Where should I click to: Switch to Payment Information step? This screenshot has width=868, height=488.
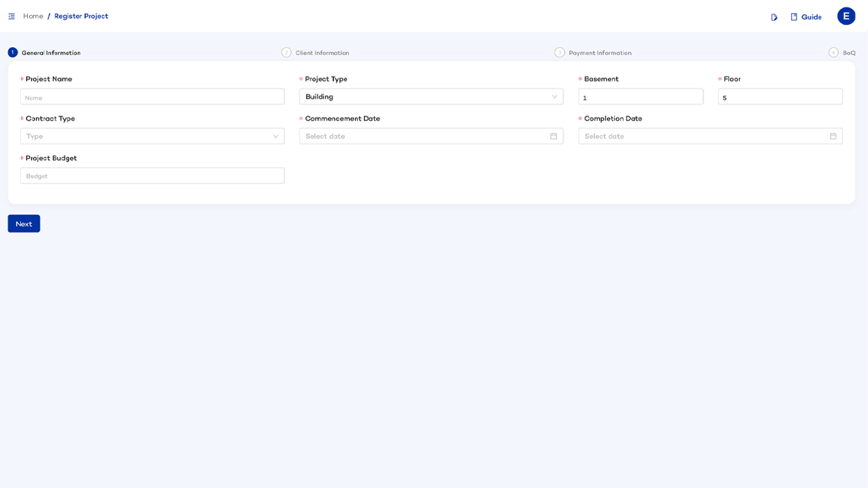tap(599, 53)
